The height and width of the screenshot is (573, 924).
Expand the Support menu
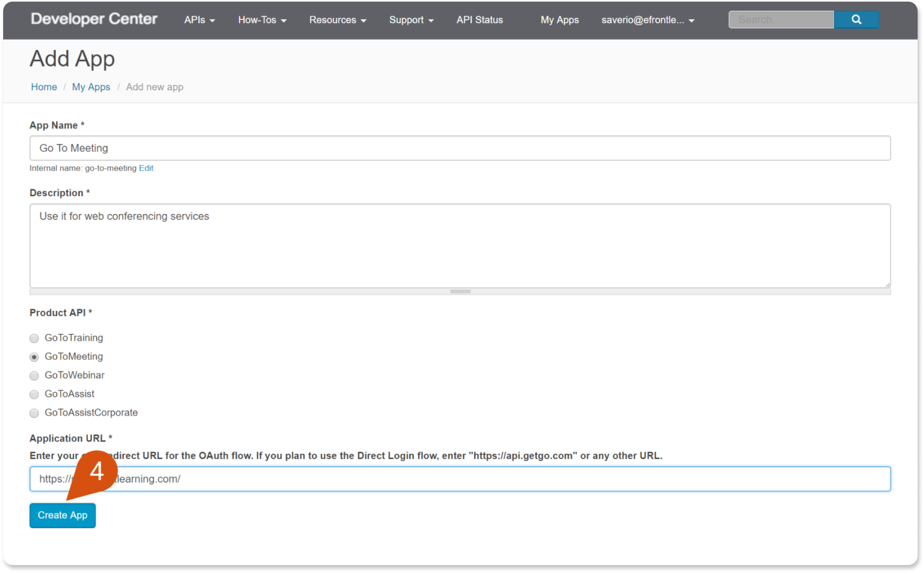(x=411, y=20)
